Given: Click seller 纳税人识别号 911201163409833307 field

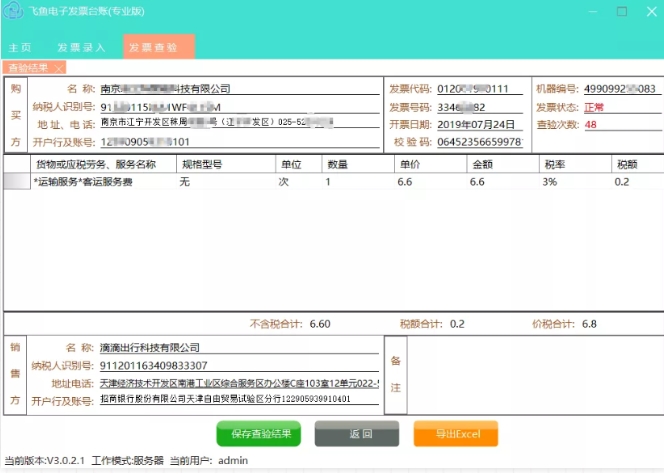Looking at the screenshot, I should pyautogui.click(x=239, y=366).
